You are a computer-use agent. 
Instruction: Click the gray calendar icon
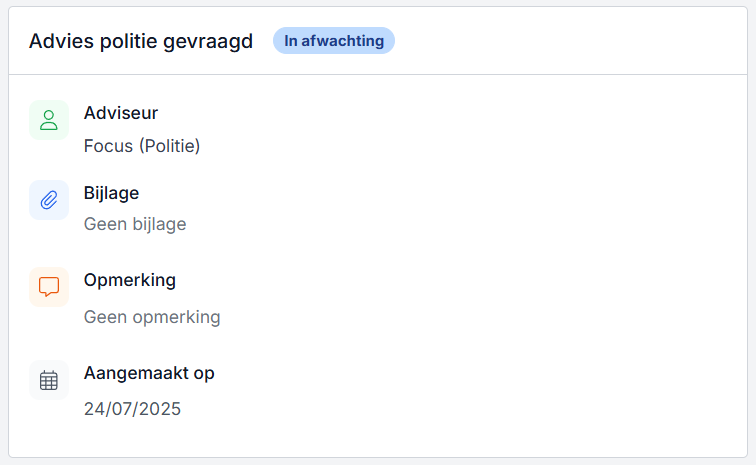point(49,380)
